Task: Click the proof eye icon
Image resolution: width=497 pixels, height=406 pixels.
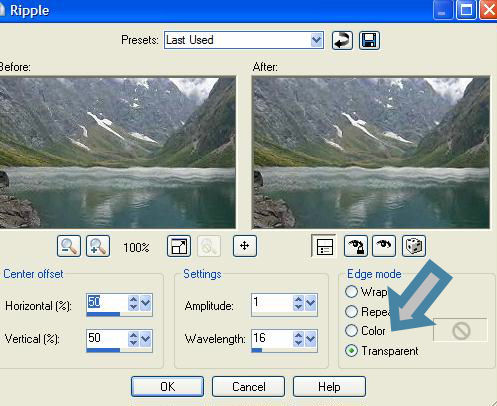Action: tap(384, 246)
